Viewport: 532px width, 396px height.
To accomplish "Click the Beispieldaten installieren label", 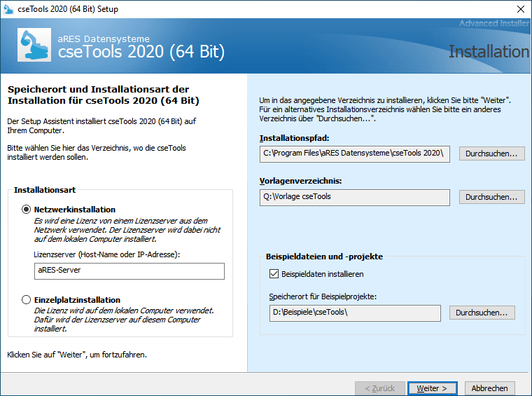I will click(322, 274).
